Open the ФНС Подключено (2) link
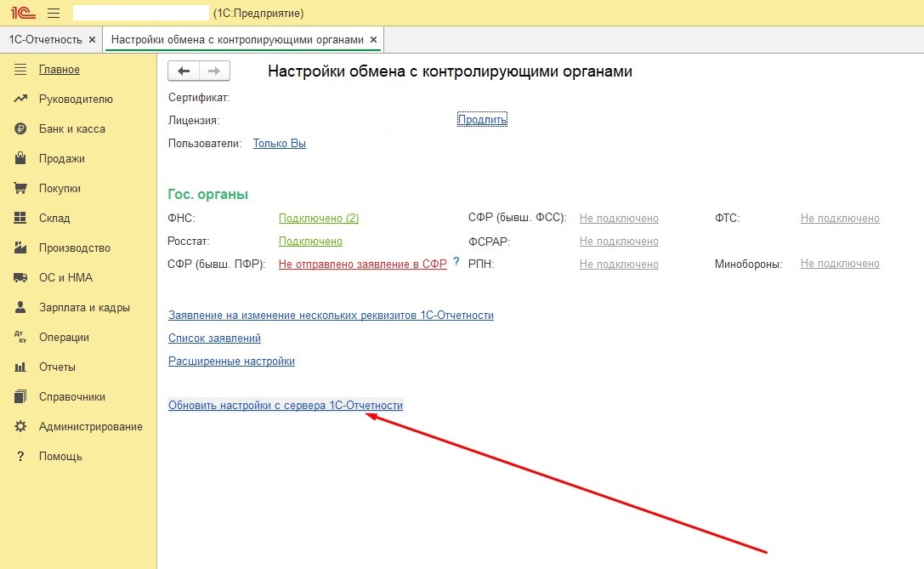Screen dimensions: 924x569 319,219
